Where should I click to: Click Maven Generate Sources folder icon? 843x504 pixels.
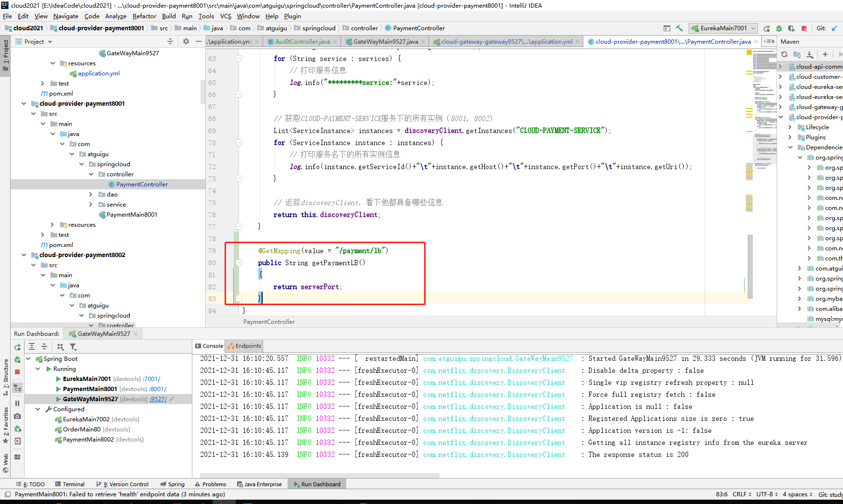click(797, 54)
